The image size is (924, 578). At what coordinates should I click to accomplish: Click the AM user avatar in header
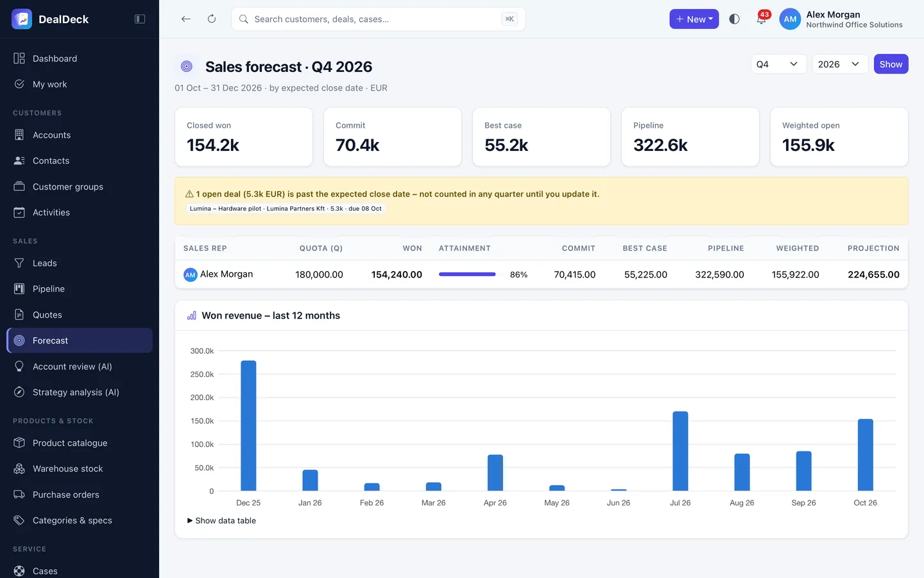click(790, 19)
